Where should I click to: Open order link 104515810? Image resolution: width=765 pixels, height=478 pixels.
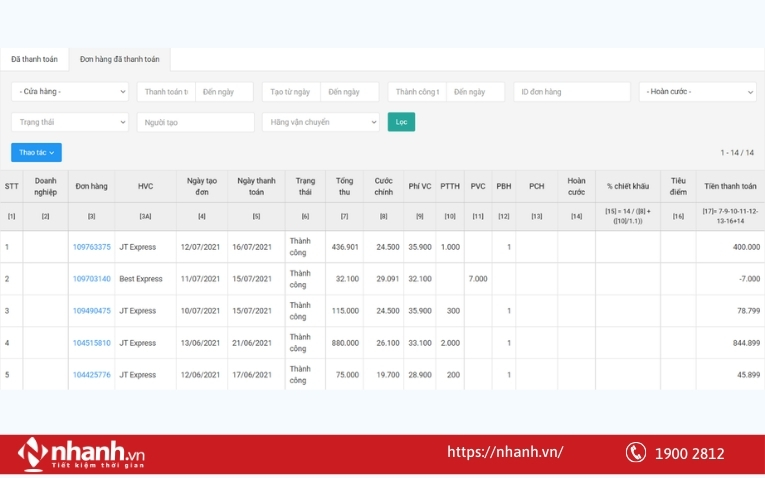click(x=92, y=343)
